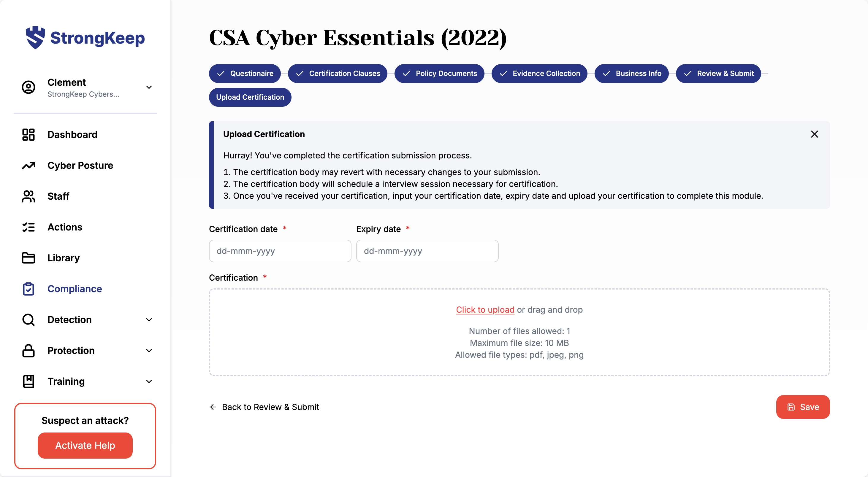Click the 'Click to upload' link
The width and height of the screenshot is (868, 477).
(485, 310)
